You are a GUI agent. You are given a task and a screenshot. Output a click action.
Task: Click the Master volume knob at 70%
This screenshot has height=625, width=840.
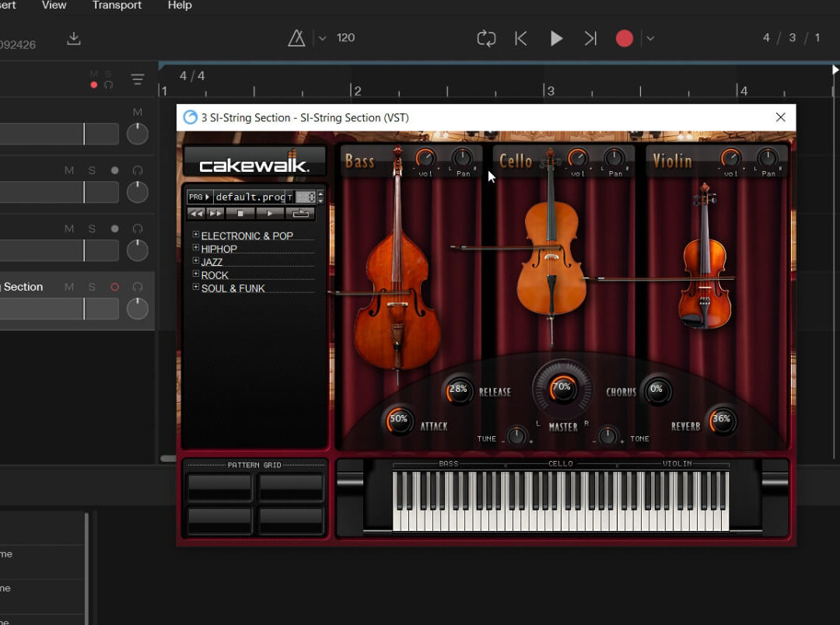pyautogui.click(x=562, y=387)
